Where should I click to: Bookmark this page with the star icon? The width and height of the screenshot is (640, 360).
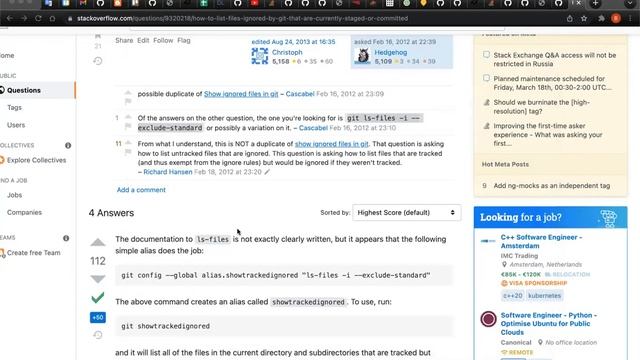[x=584, y=18]
